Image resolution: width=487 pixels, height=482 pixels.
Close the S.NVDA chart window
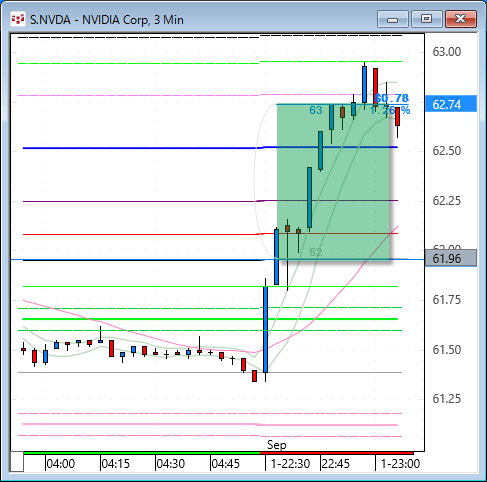(x=461, y=19)
